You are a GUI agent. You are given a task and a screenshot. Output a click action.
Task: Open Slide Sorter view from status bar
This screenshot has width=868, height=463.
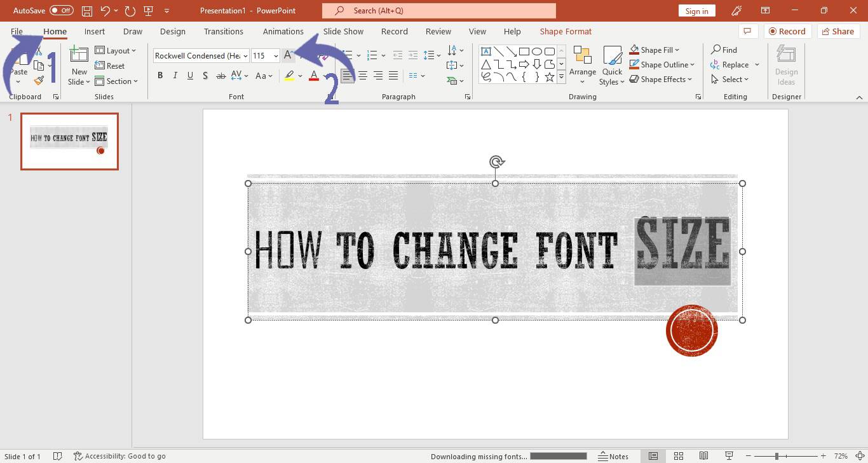pyautogui.click(x=679, y=456)
